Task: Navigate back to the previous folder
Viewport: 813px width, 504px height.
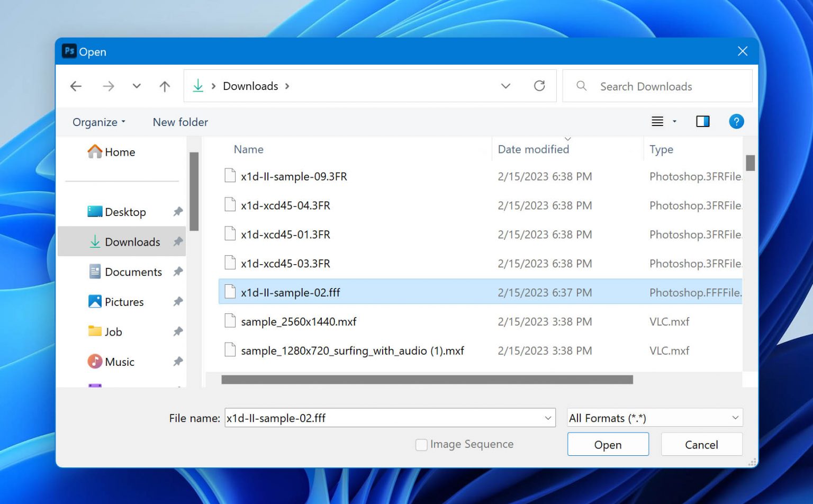Action: click(x=76, y=86)
